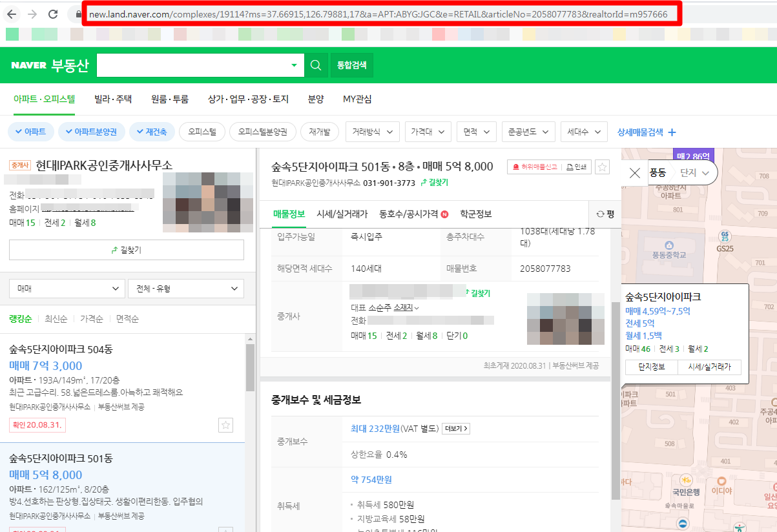Switch to the 매물정보 tab

tap(289, 214)
